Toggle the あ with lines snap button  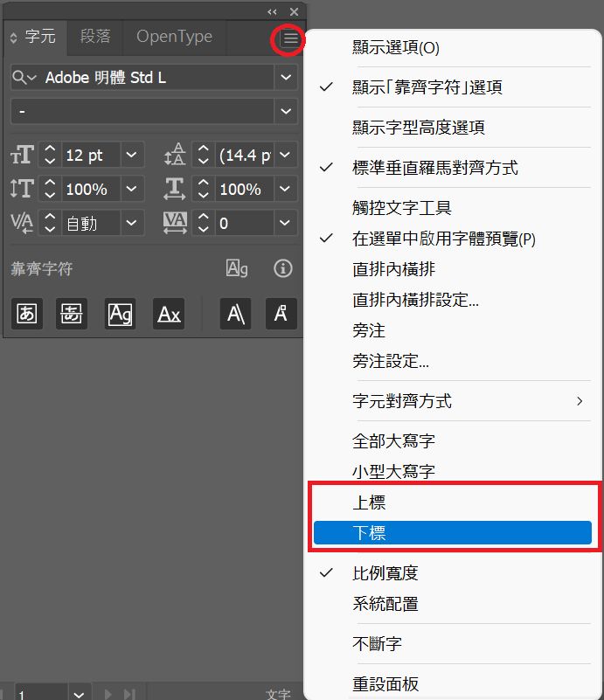72,314
